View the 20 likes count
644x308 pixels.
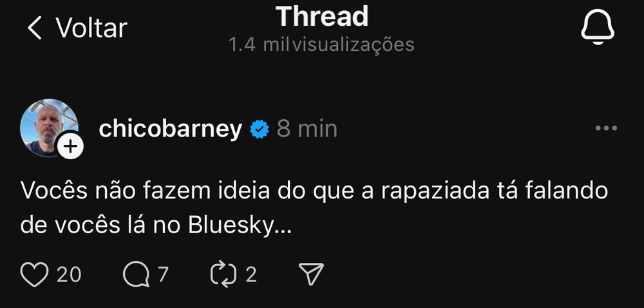click(69, 274)
